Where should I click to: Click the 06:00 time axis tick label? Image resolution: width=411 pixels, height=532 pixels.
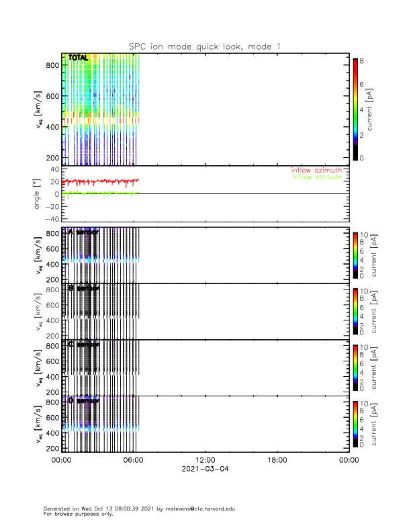133,460
